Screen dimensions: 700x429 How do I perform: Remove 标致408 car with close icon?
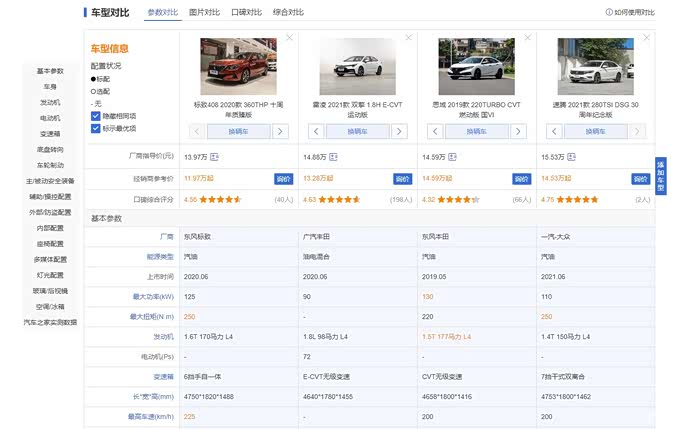tap(290, 37)
